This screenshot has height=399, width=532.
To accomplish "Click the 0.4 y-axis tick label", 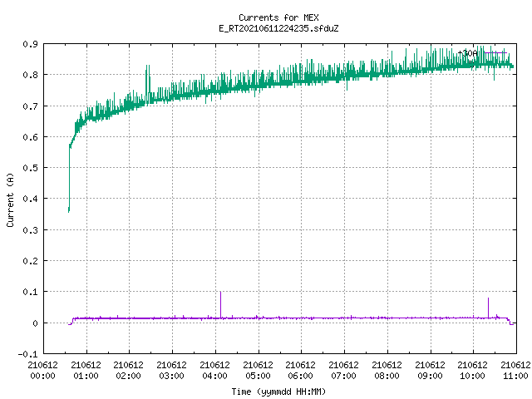I will click(x=31, y=199).
